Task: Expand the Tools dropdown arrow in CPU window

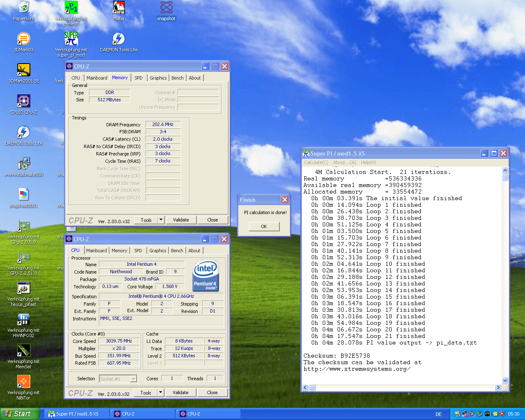Action: tap(161, 393)
